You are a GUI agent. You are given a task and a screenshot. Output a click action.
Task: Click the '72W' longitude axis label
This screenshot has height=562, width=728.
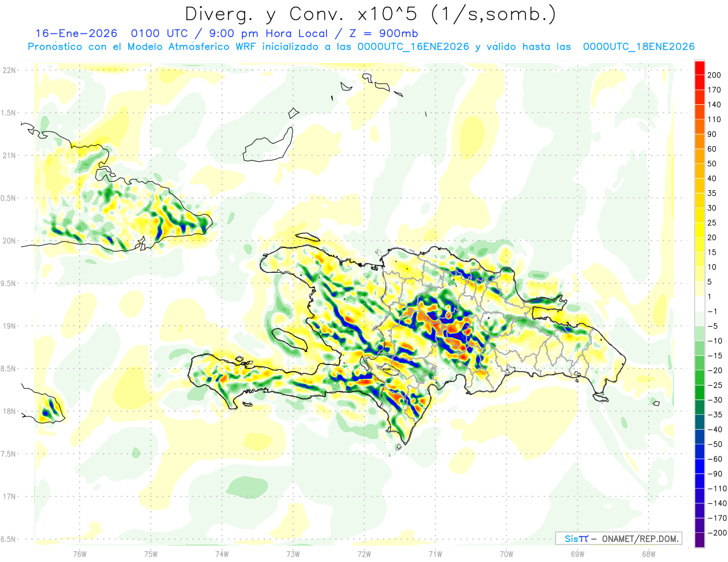[x=364, y=554]
